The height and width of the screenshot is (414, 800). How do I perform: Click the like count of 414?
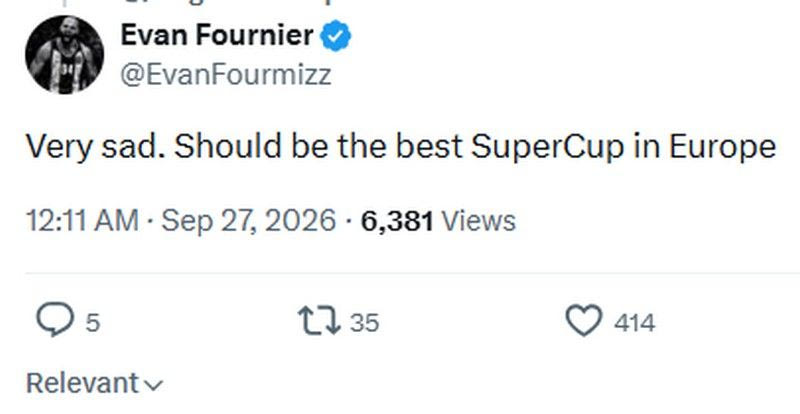point(634,323)
